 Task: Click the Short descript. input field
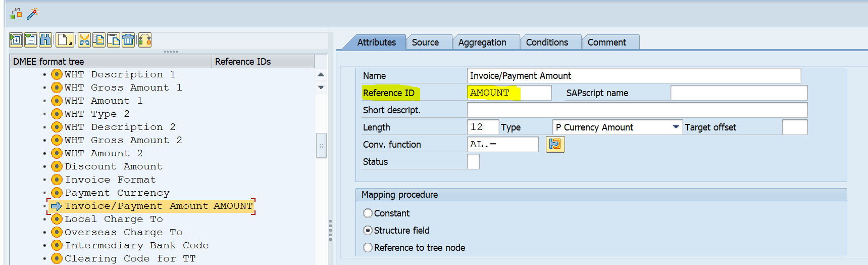[x=637, y=110]
